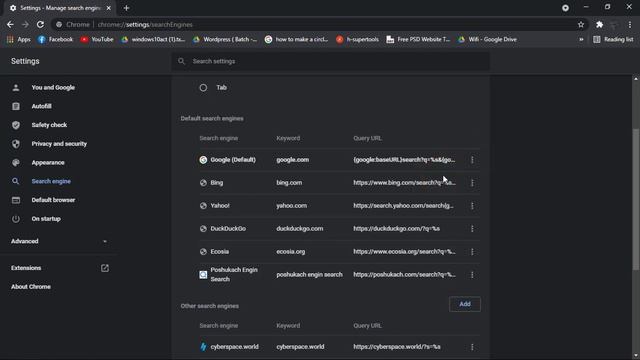Screen dimensions: 640x360
Task: Click the scrollbar down arrow
Action: pyautogui.click(x=636, y=356)
